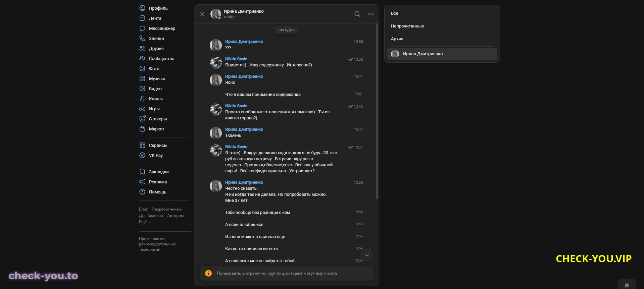Click the Сервисы grid icon
The height and width of the screenshot is (289, 644).
[x=142, y=145]
